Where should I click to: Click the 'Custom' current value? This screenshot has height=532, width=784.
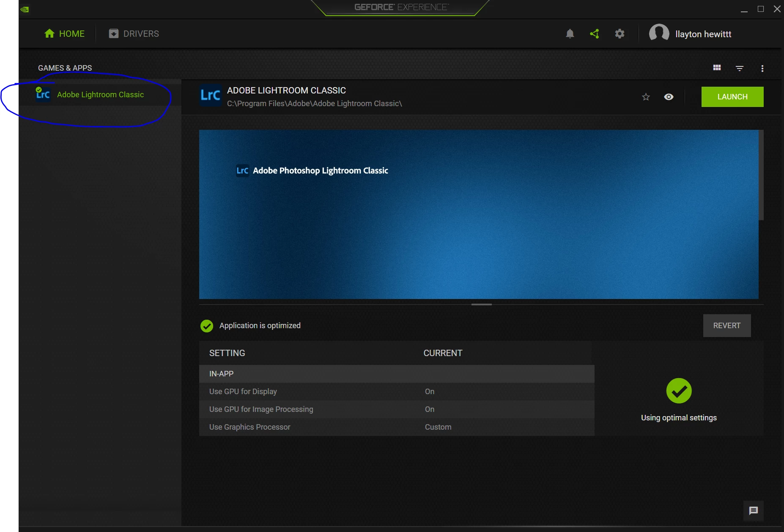click(x=438, y=427)
